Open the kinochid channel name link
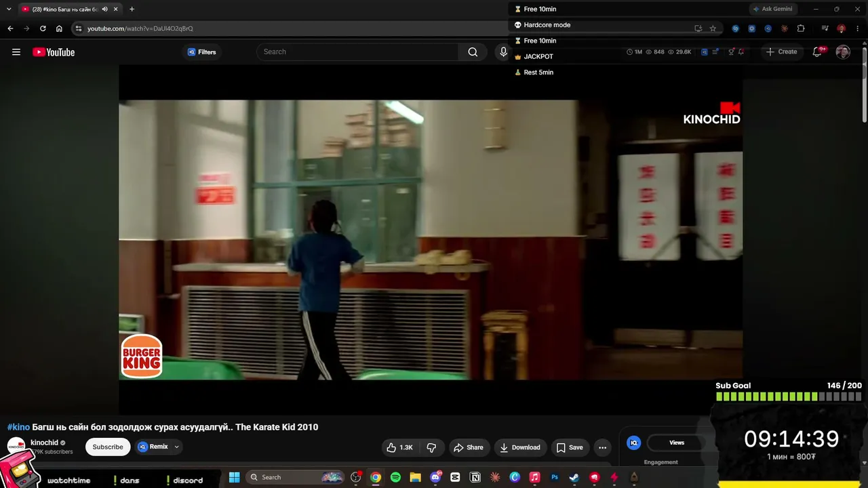The height and width of the screenshot is (488, 868). click(x=45, y=443)
